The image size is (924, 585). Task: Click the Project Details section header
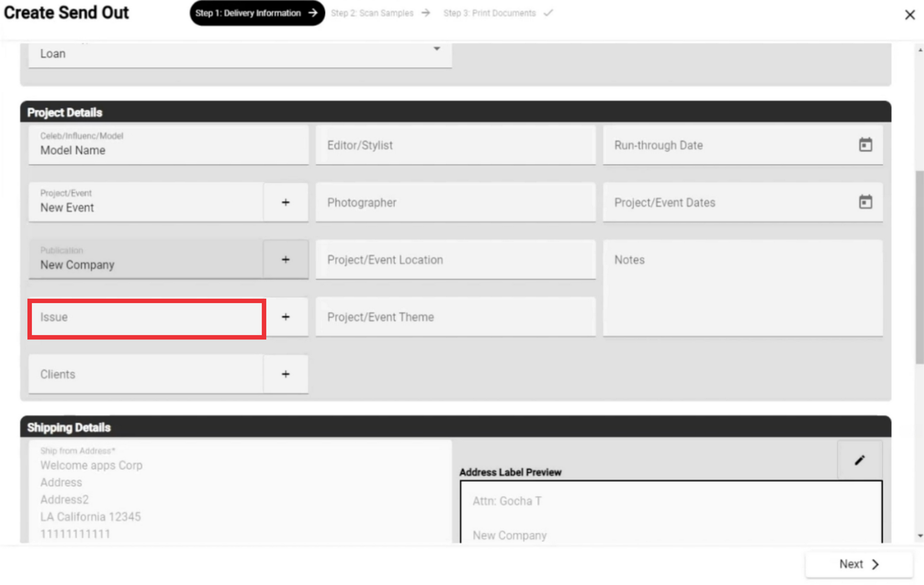455,112
